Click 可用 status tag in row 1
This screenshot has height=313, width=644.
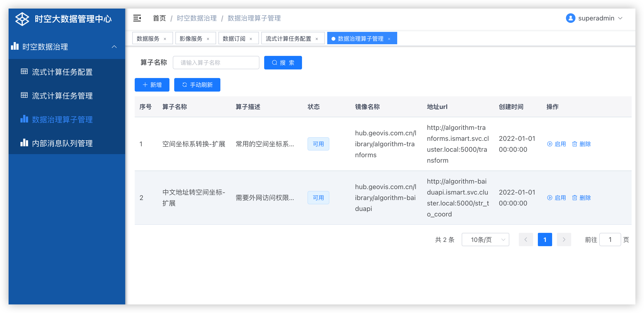click(318, 144)
